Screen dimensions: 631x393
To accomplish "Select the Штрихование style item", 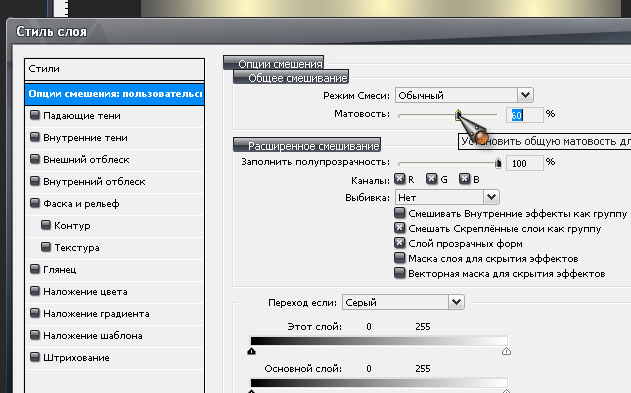I will [x=76, y=358].
